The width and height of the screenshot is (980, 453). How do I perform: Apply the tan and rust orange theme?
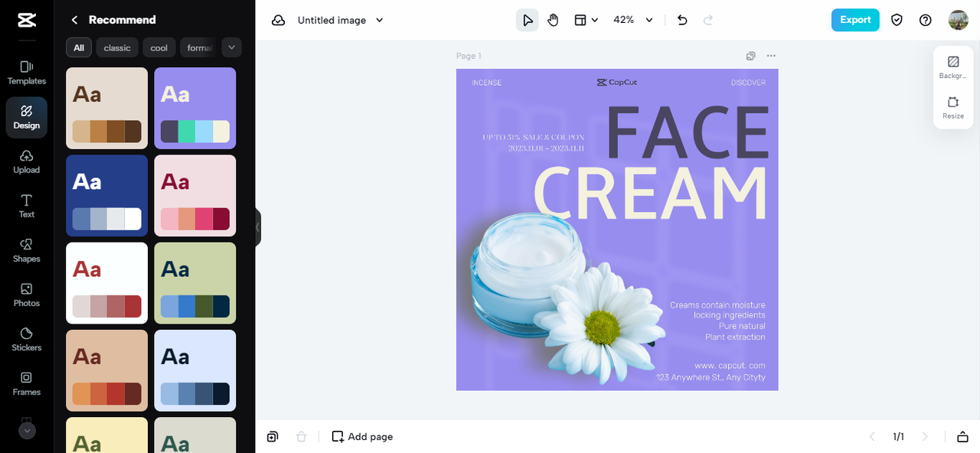[107, 370]
